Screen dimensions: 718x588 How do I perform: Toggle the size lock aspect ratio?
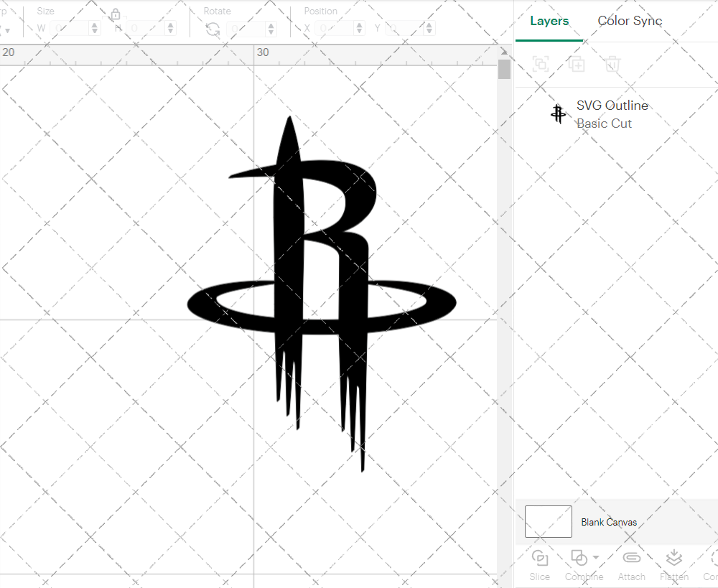click(x=116, y=14)
